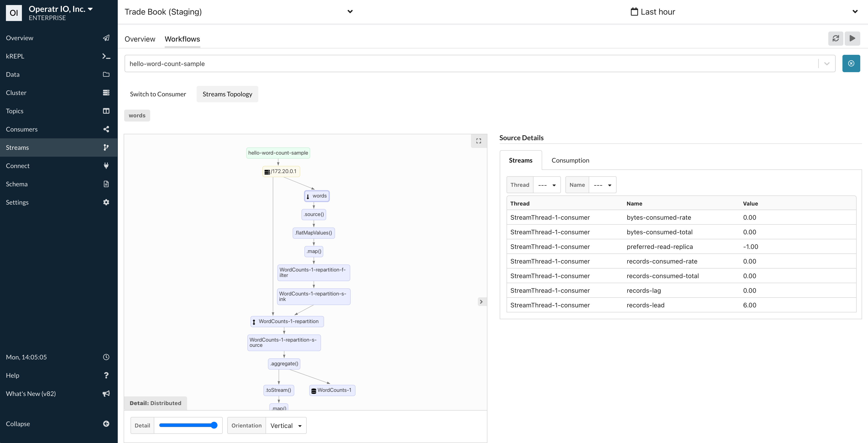
Task: Open the Consumers panel from sidebar
Action: pos(22,129)
